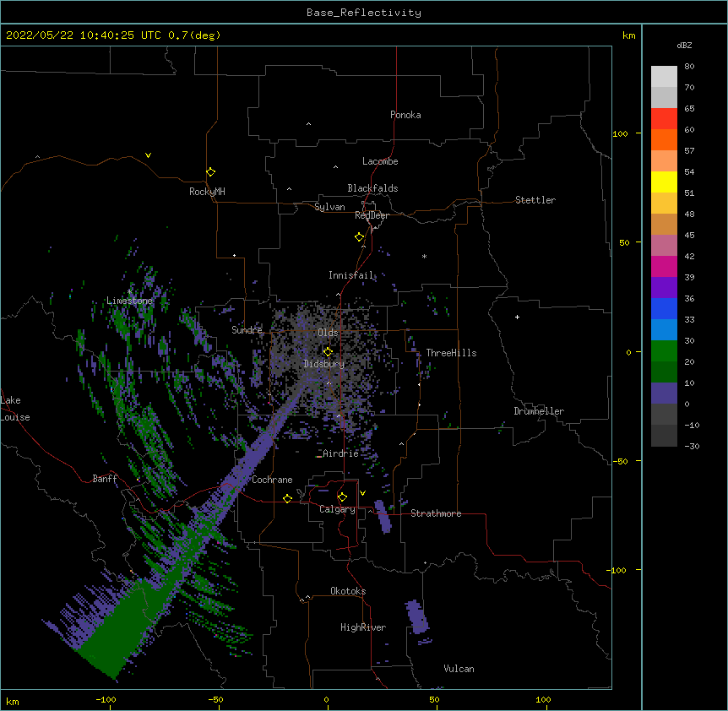Select the Banff label
The image size is (728, 711).
[105, 479]
